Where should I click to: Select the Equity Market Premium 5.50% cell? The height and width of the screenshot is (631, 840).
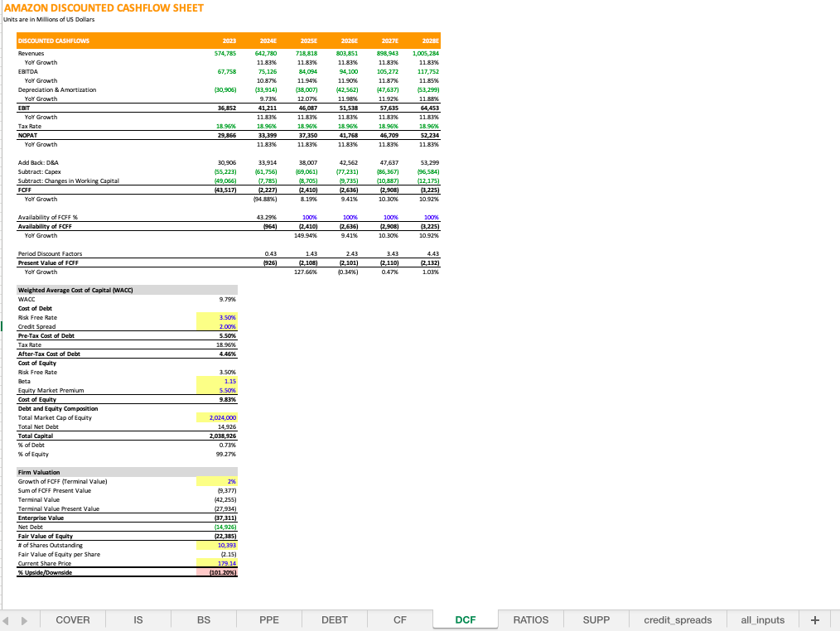[217, 391]
